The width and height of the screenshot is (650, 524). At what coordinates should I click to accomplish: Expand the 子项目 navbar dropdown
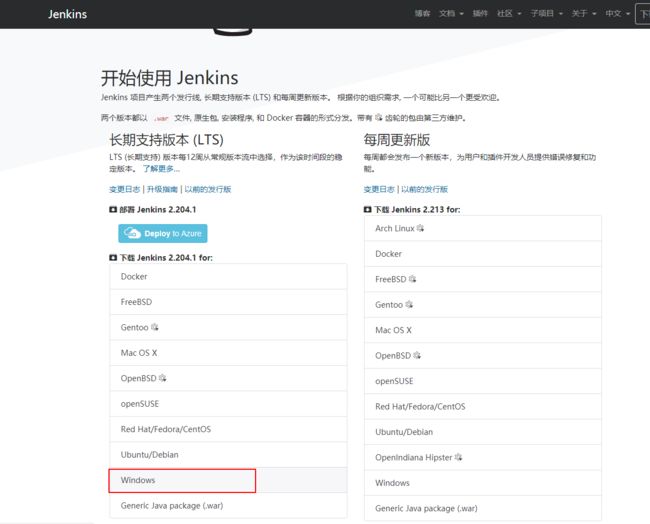pyautogui.click(x=546, y=14)
